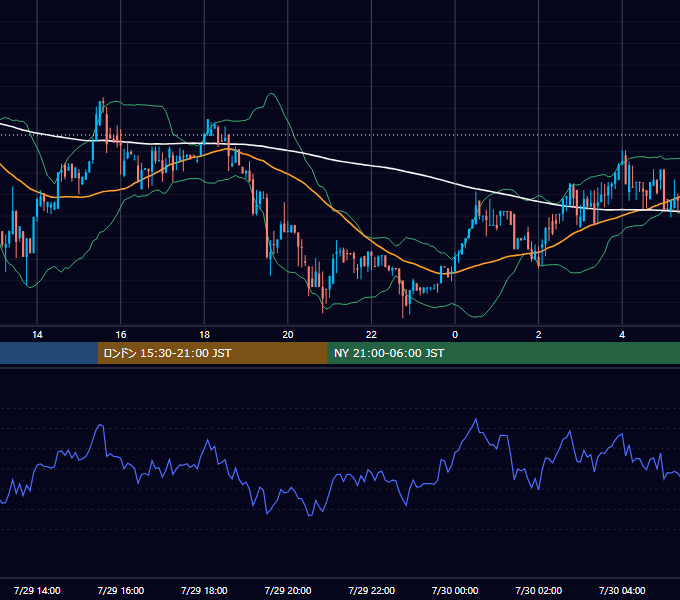
Task: Click the blue session bar before ロンドン
Action: (49, 353)
